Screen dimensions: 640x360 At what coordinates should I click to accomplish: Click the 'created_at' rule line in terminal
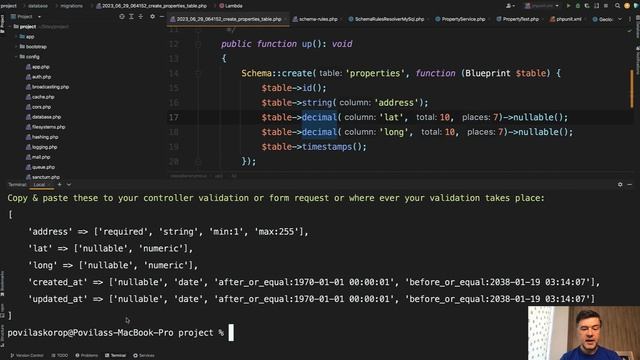[314, 282]
